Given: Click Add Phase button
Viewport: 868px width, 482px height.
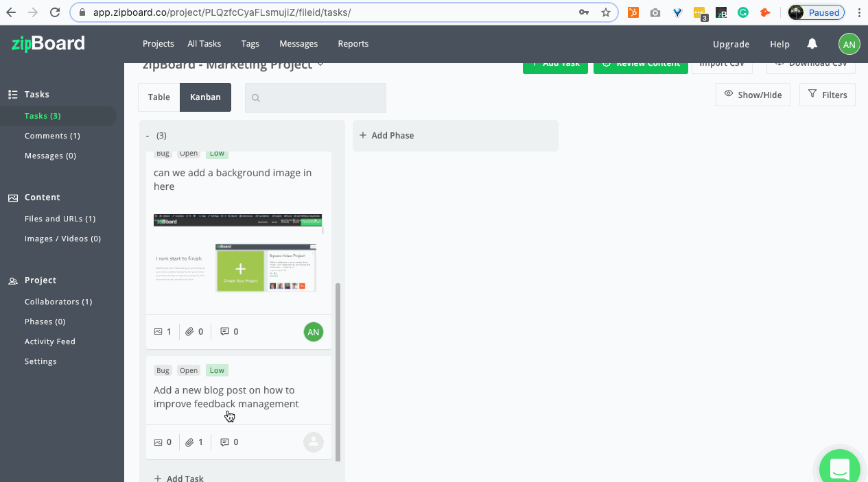Looking at the screenshot, I should coord(456,136).
